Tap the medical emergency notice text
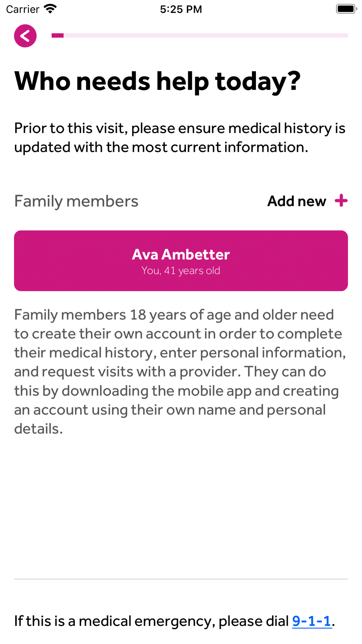Screen dimensions: 362x644 tap(174, 621)
